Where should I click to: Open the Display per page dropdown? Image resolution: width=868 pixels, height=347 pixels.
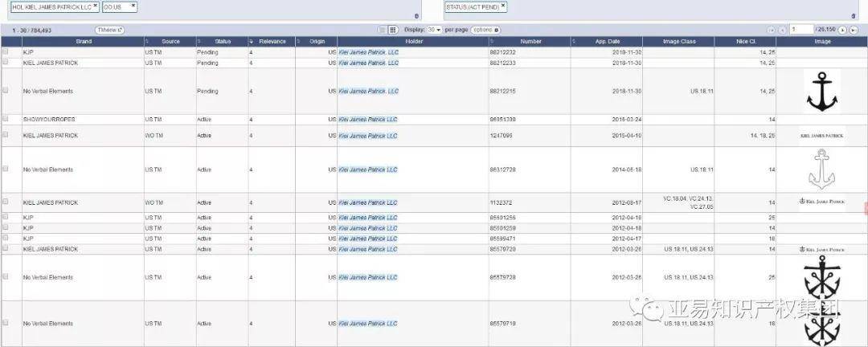(x=434, y=30)
